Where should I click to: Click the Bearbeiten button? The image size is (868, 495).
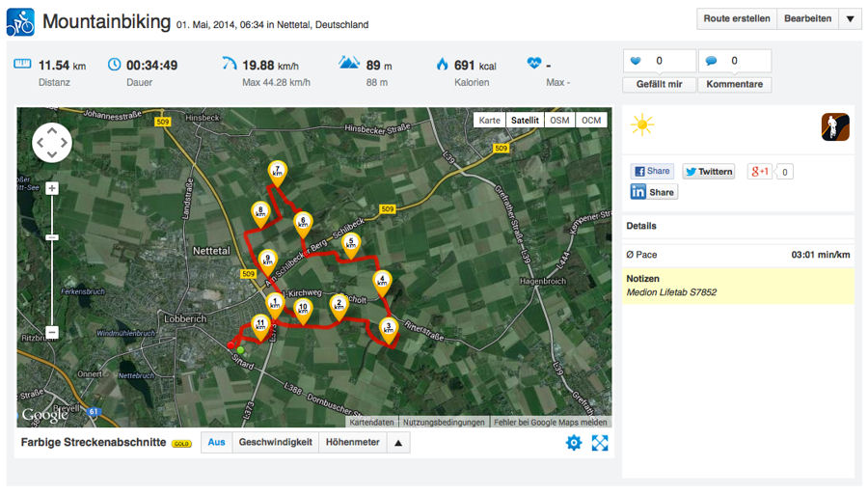click(807, 19)
